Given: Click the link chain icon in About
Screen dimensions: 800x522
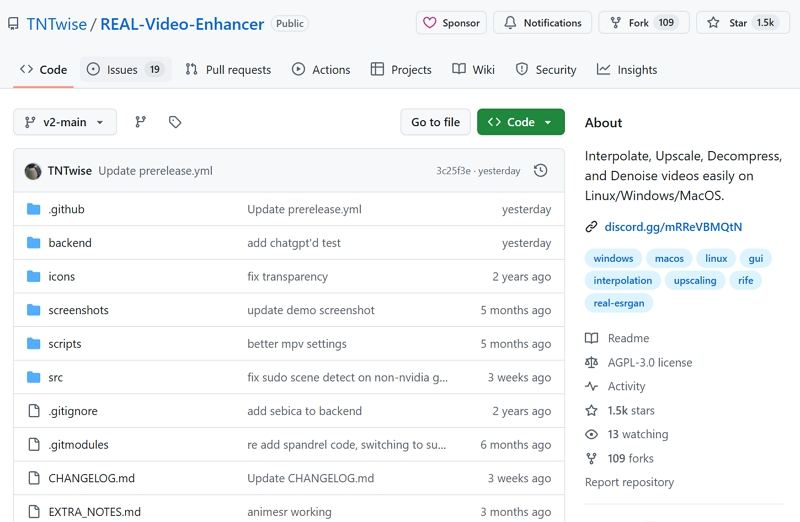Looking at the screenshot, I should (591, 227).
